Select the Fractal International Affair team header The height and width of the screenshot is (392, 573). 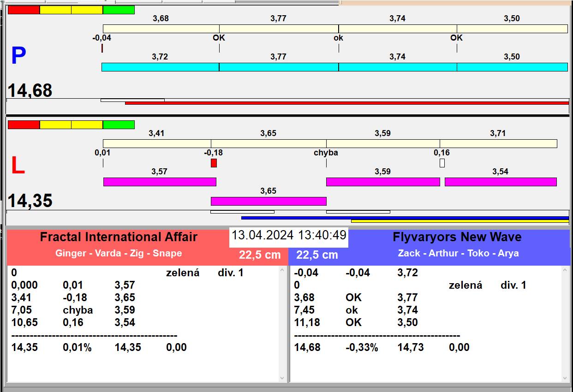119,237
